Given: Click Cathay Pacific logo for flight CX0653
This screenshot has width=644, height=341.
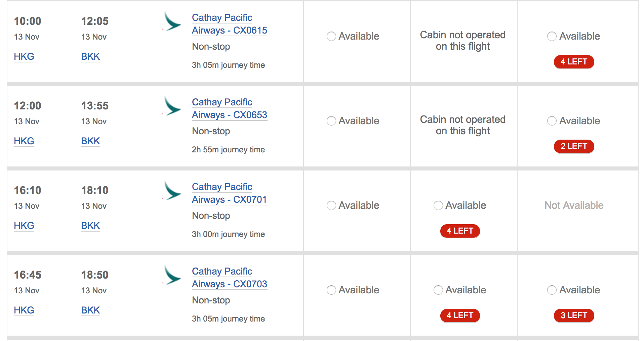Looking at the screenshot, I should coord(172,106).
